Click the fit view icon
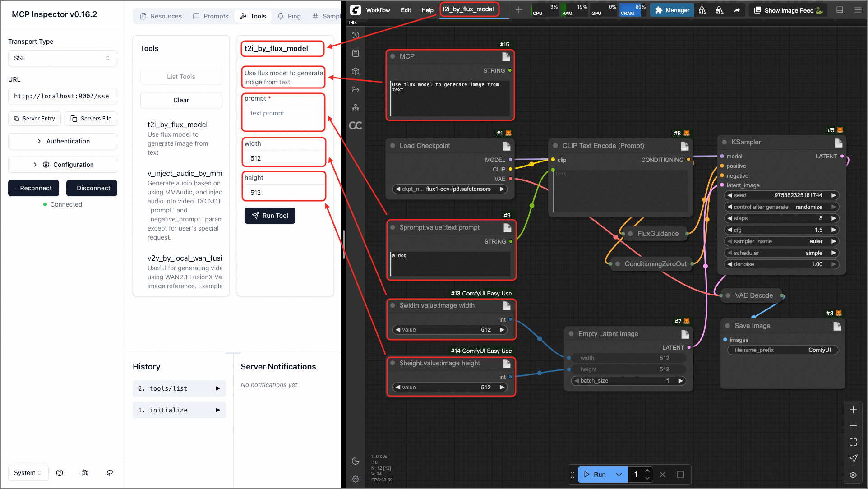The image size is (868, 489). [853, 442]
